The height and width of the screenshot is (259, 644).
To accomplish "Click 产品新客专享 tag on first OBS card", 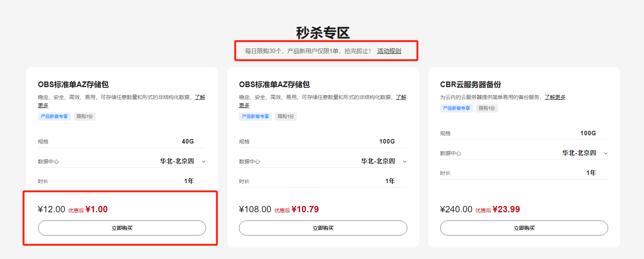I will point(55,117).
